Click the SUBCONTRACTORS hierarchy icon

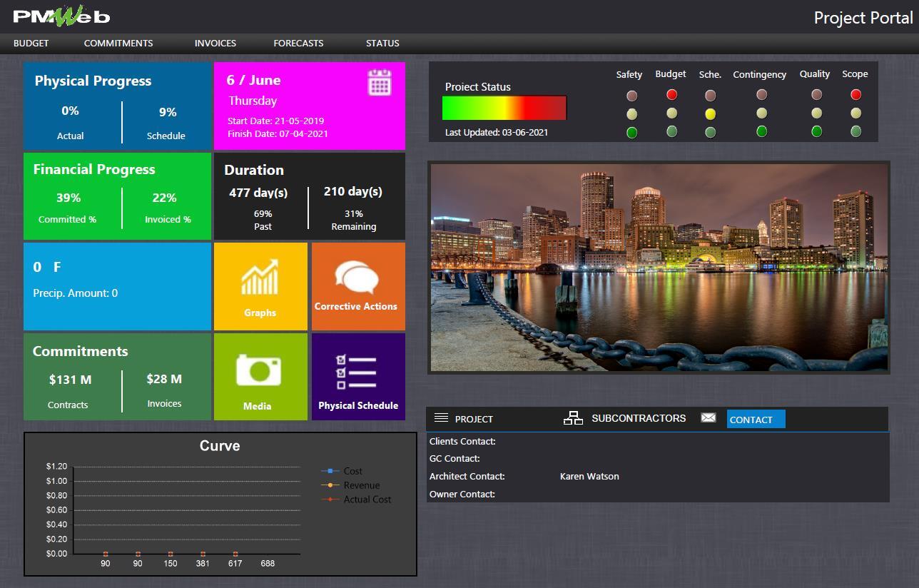(573, 418)
